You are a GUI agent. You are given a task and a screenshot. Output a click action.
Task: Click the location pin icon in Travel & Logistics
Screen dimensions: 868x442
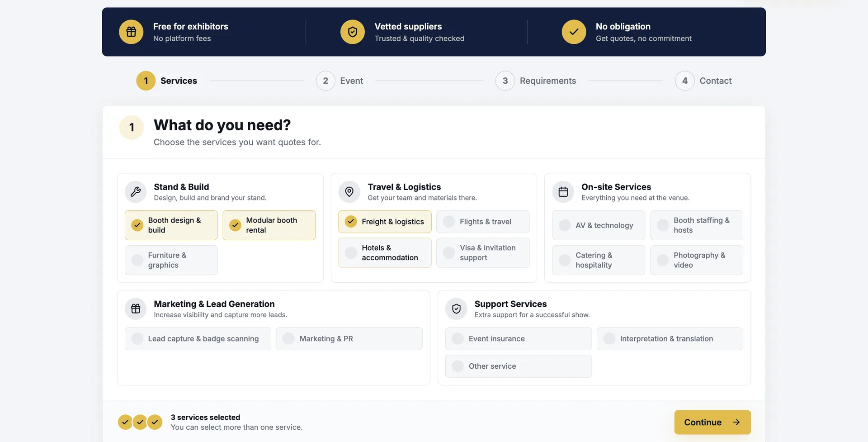coord(349,192)
